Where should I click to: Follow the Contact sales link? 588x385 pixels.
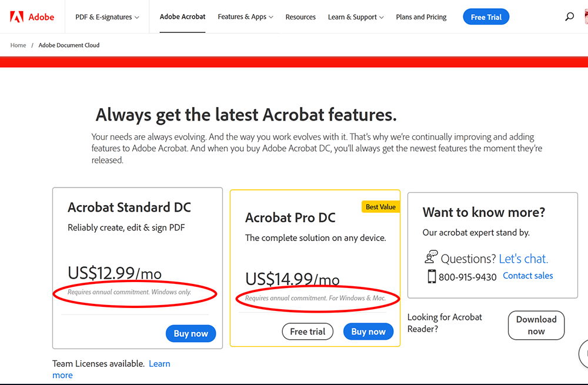(527, 275)
